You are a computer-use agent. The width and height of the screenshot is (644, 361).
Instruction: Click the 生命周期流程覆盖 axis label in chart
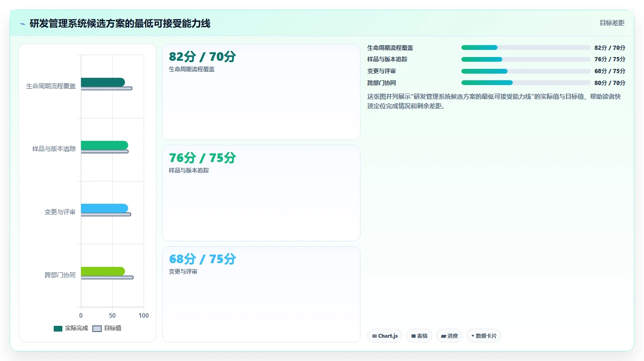pos(51,86)
